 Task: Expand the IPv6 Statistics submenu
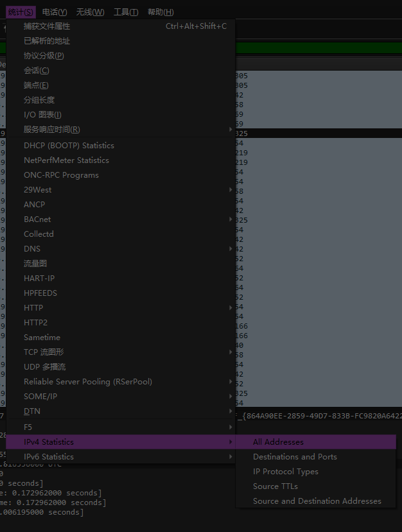(49, 457)
